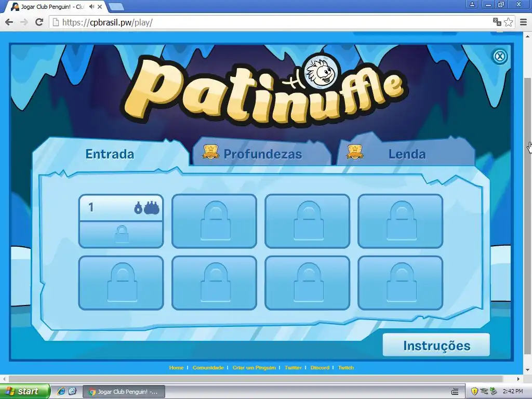Open the Twitch footer link
The image size is (532, 399).
click(x=346, y=367)
